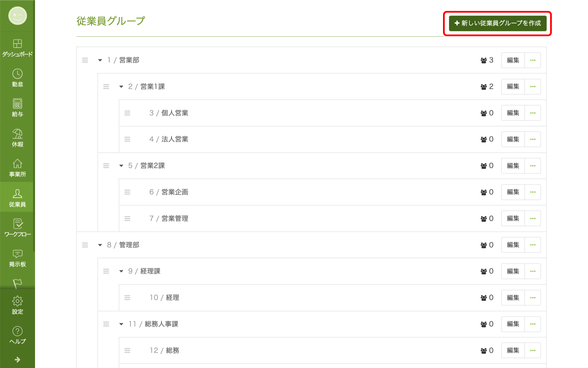This screenshot has height=368, width=588.
Task: Open the 事業所 house icon
Action: click(x=17, y=164)
